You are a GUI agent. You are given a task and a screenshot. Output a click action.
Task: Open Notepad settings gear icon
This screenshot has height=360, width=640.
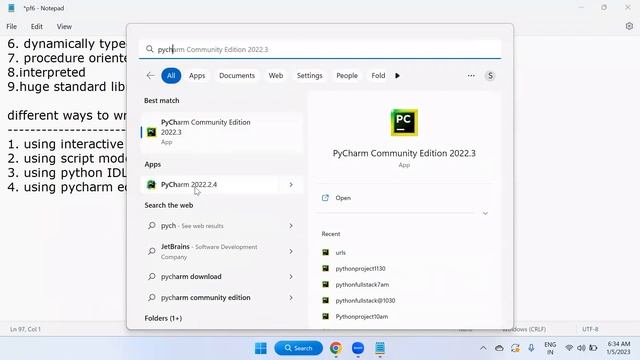[x=629, y=26]
